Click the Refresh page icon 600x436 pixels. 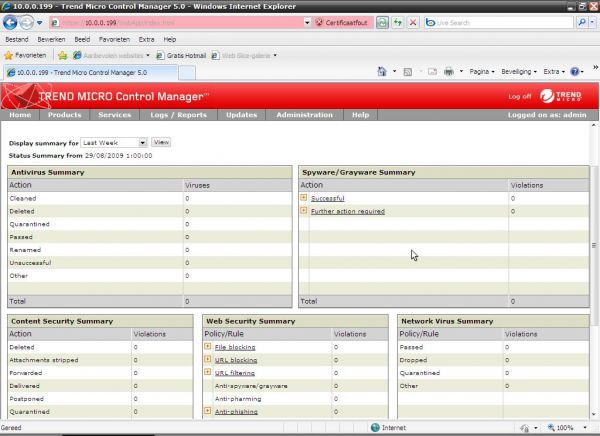pyautogui.click(x=398, y=23)
